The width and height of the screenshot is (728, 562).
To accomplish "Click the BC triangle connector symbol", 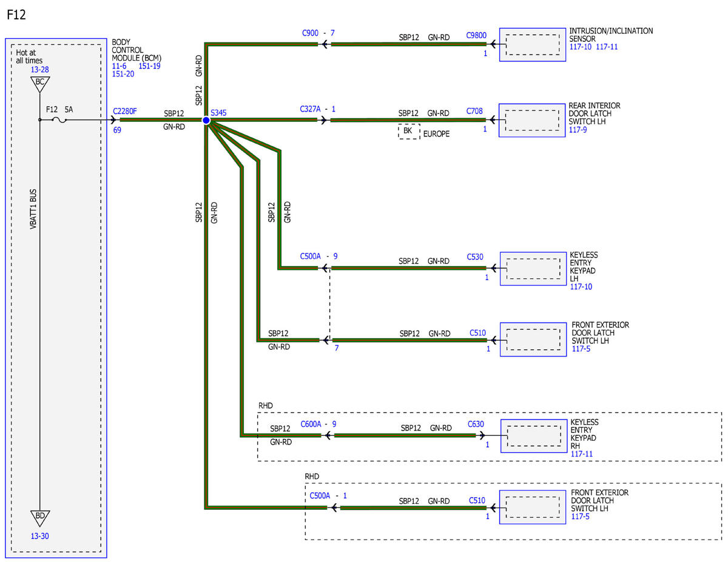I will point(39,82).
